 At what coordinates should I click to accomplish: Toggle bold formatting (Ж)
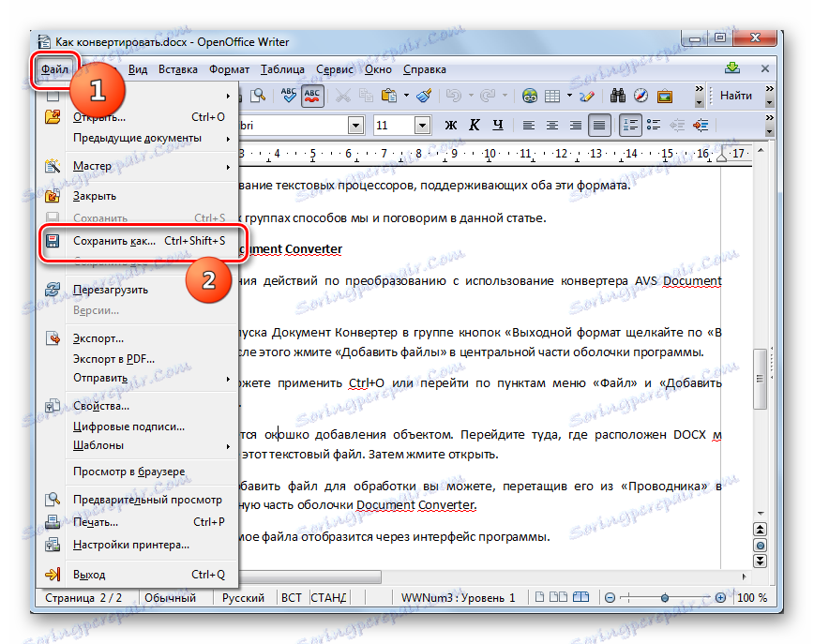coord(450,125)
